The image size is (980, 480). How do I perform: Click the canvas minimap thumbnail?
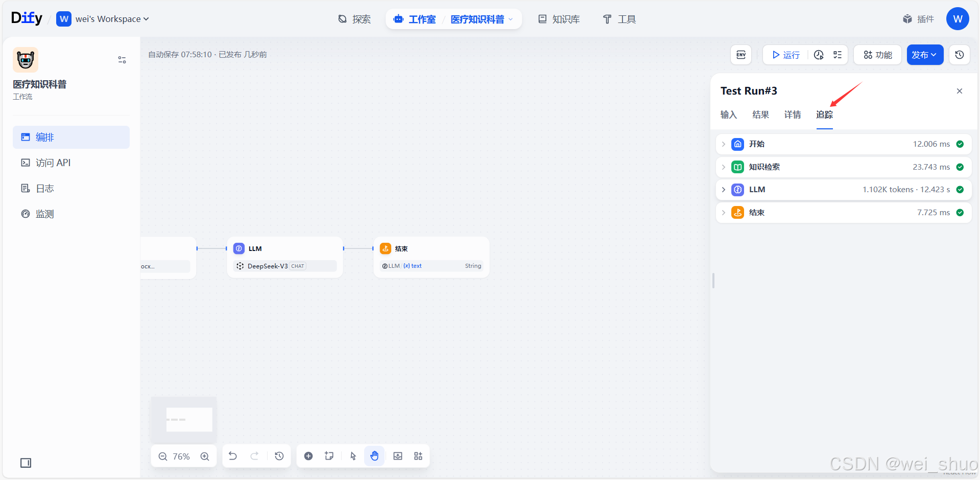(184, 420)
